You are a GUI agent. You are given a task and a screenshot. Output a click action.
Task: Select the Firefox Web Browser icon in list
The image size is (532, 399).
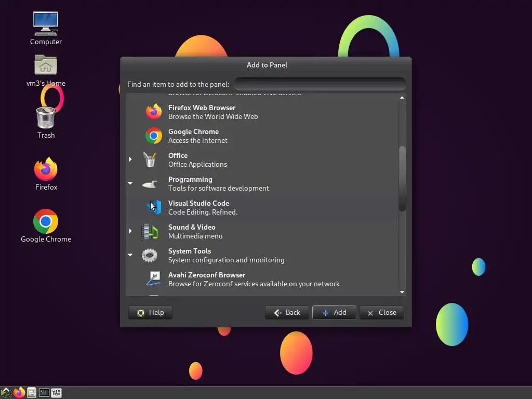tap(154, 112)
